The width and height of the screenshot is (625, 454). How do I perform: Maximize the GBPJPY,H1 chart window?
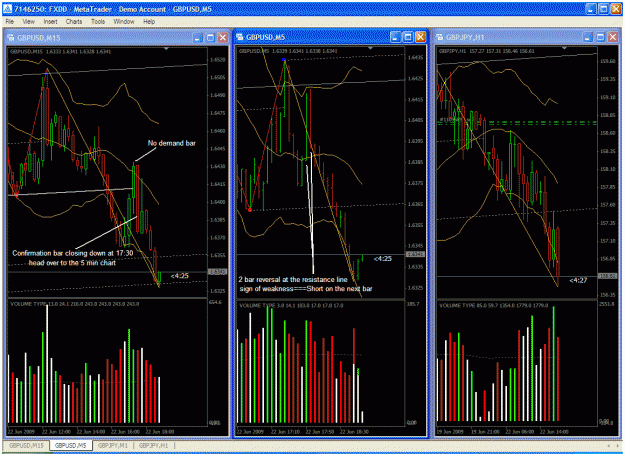point(601,37)
